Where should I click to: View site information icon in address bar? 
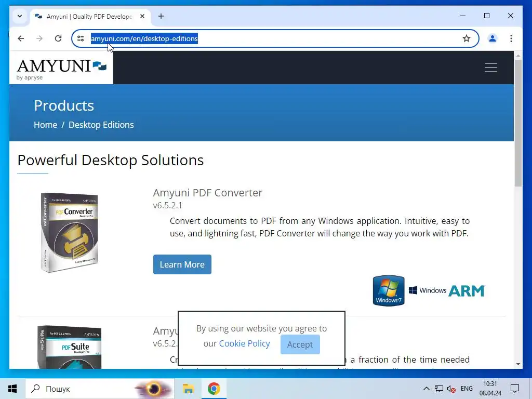tap(81, 38)
